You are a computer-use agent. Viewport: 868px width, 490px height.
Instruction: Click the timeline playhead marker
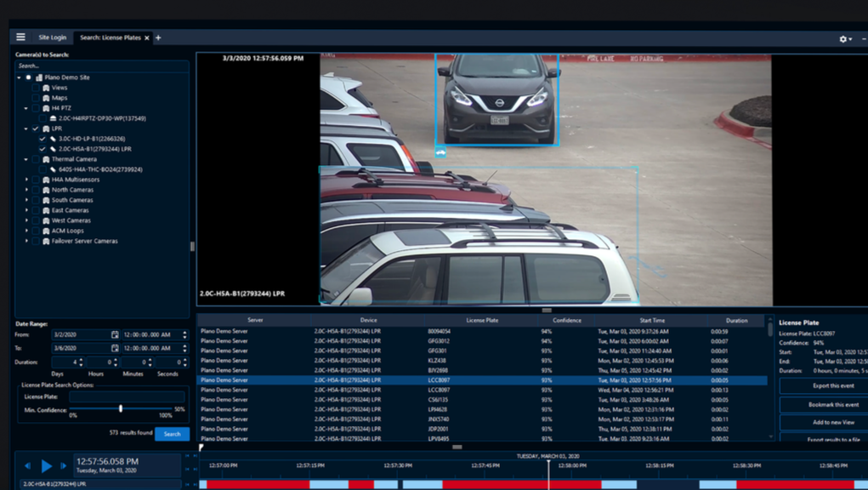tap(548, 474)
